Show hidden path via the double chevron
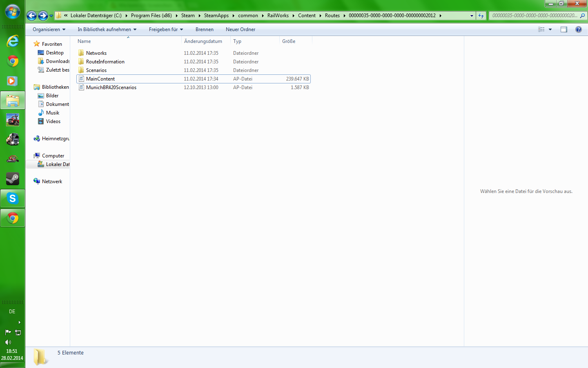 coord(66,16)
